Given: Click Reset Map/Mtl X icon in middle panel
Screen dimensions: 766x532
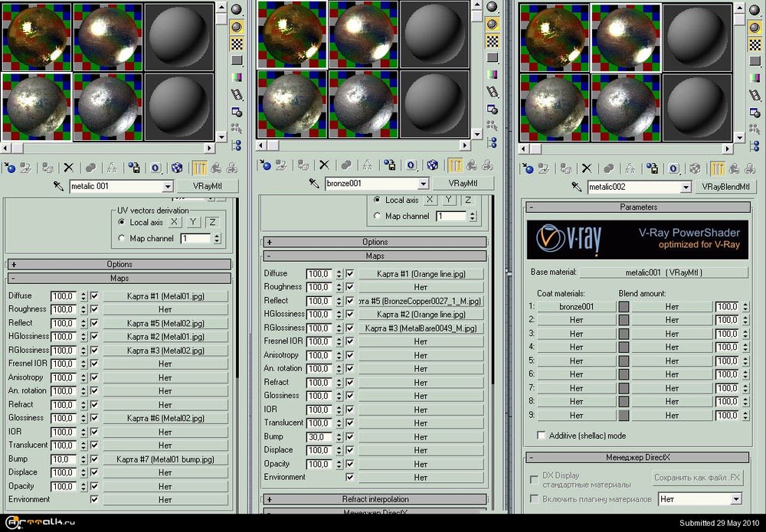Looking at the screenshot, I should click(x=324, y=165).
